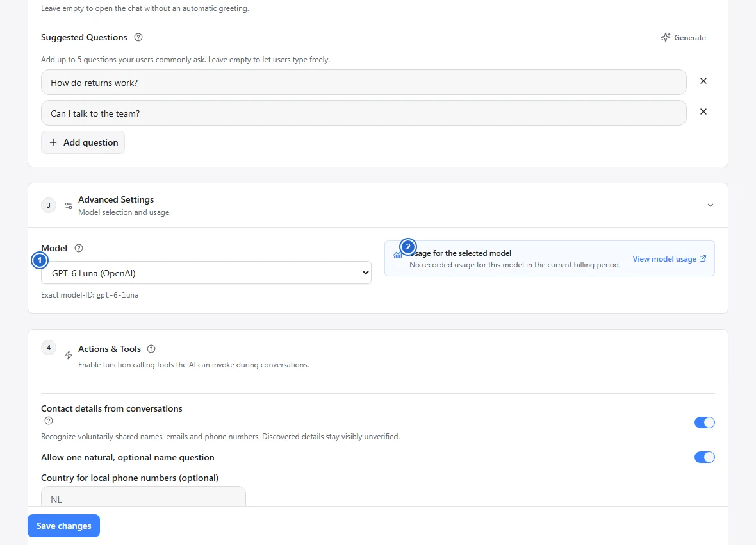
Task: Add a new suggested question
Action: click(x=83, y=142)
